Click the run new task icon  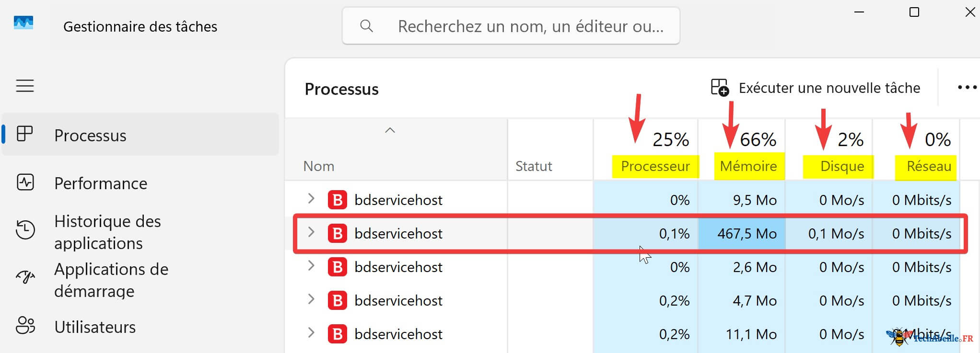pos(720,88)
